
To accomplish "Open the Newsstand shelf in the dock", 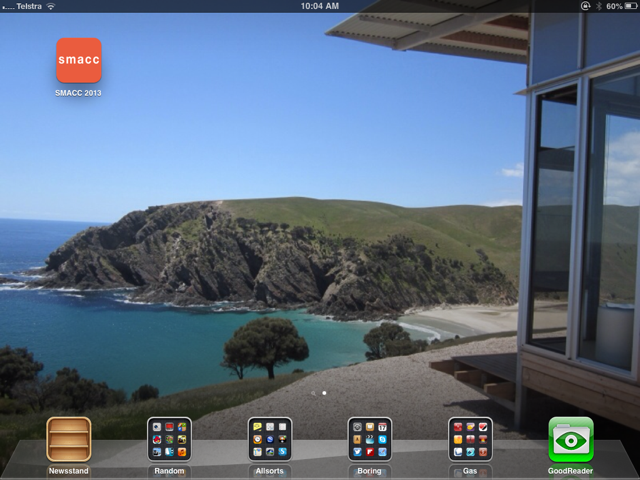I will 69,439.
